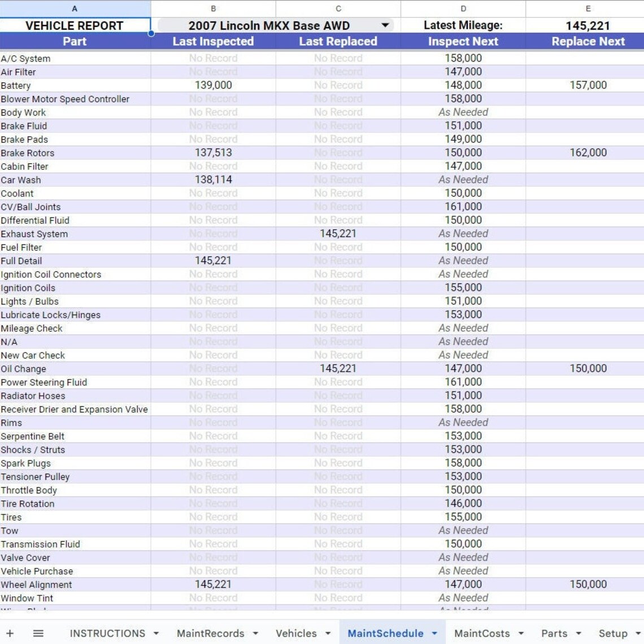Click the Latest Mileage value 145,221
Viewport: 644px width, 644px height.
pyautogui.click(x=588, y=25)
